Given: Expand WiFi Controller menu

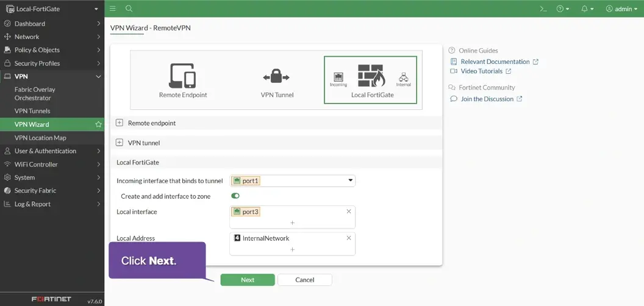Looking at the screenshot, I should tap(52, 165).
